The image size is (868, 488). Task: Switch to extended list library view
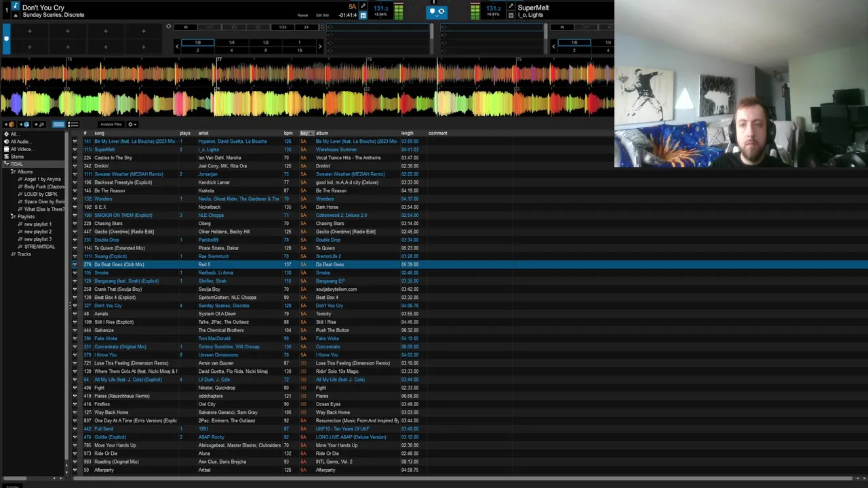click(x=73, y=125)
